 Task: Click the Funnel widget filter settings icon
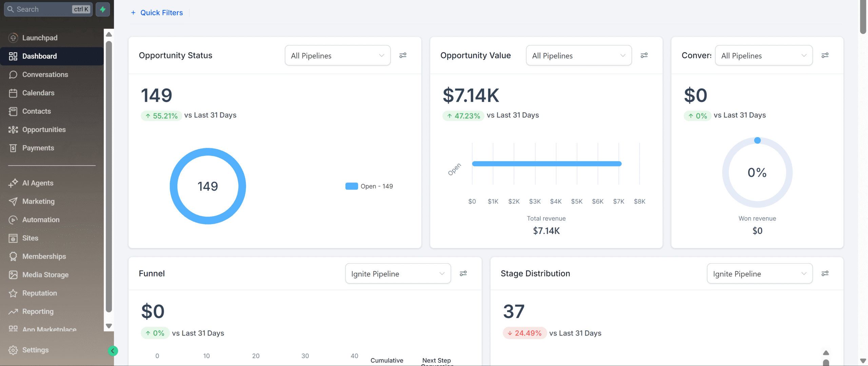[x=463, y=274]
